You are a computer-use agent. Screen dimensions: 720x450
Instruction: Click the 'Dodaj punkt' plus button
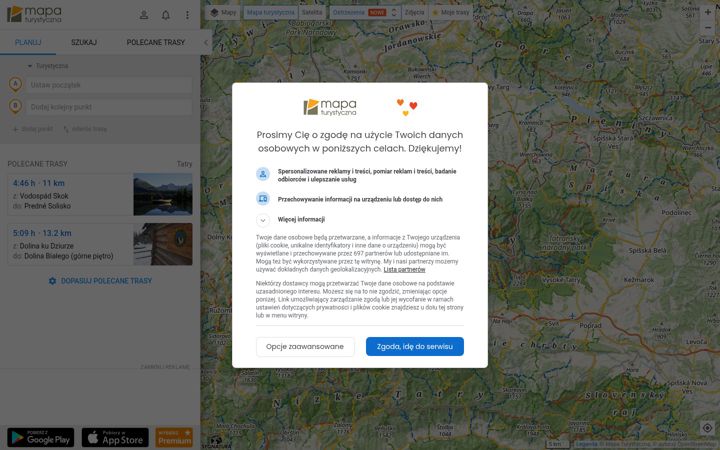point(33,129)
